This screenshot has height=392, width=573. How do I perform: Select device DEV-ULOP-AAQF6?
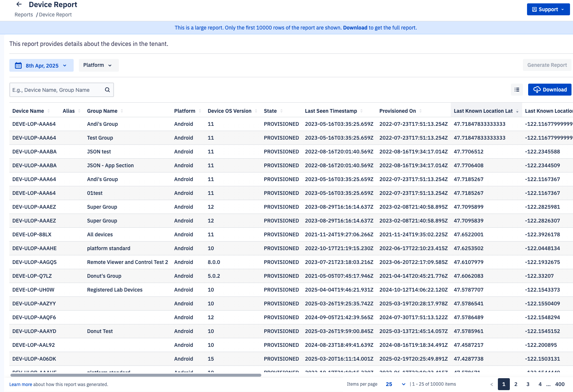[x=34, y=317]
